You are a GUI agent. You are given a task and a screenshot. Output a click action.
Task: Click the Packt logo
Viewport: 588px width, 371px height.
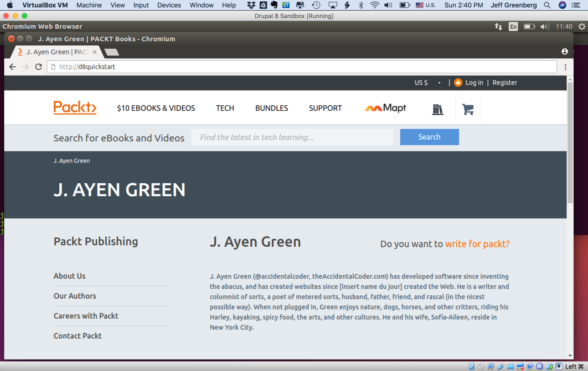[75, 108]
